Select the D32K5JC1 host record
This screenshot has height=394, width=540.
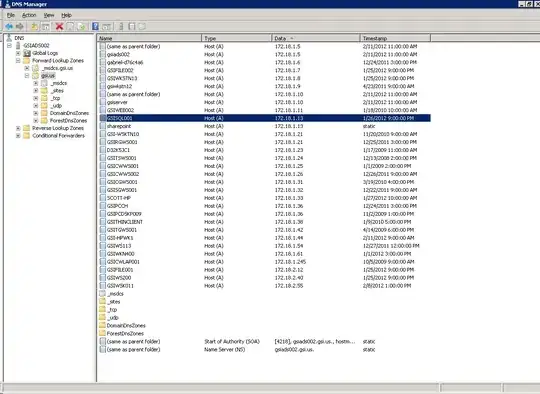click(x=118, y=150)
